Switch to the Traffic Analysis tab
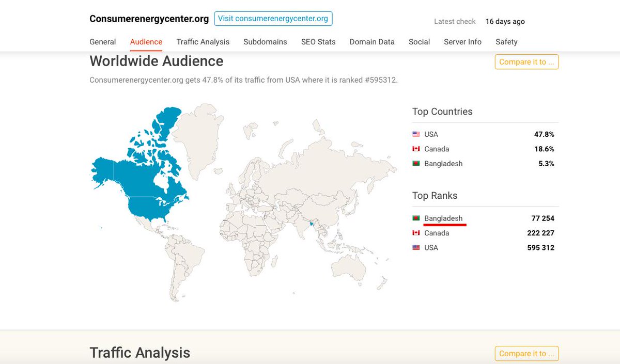620x364 pixels. pyautogui.click(x=203, y=42)
